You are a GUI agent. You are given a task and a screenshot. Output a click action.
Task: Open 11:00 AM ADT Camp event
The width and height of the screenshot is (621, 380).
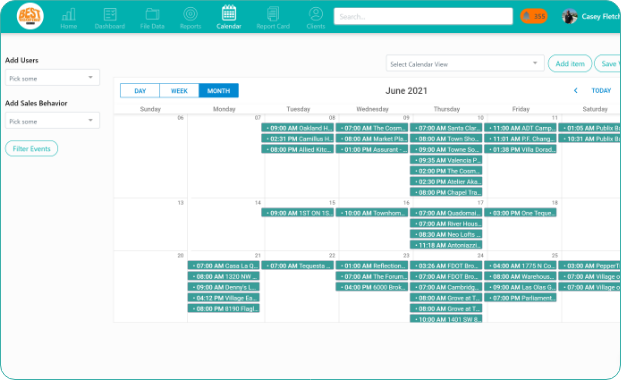(x=520, y=128)
